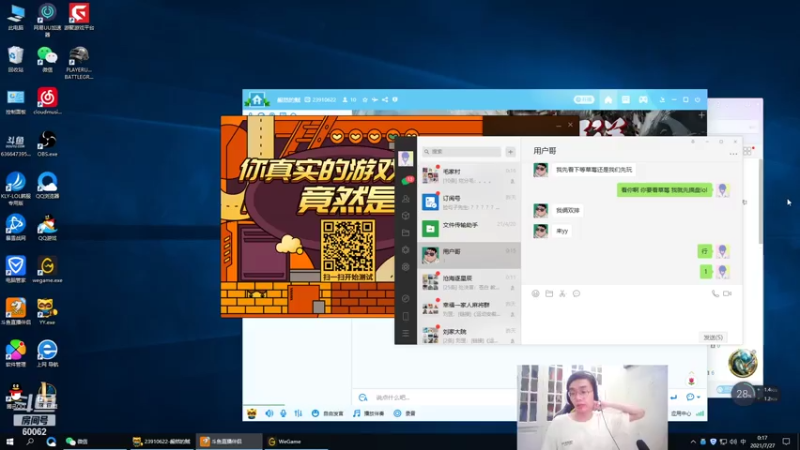
Task: Toggle YY microphone icon
Action: tap(283, 413)
